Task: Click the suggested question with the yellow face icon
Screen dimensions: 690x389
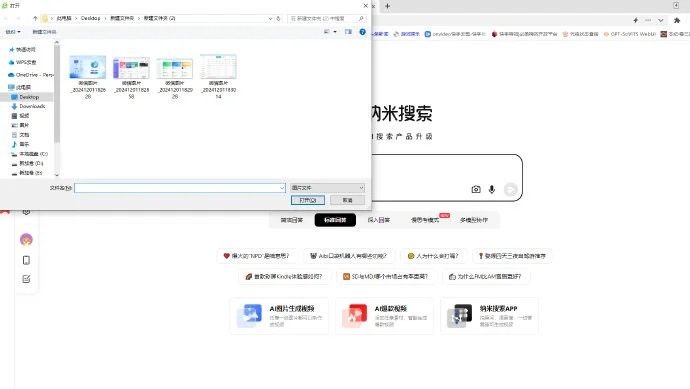Action: 433,256
